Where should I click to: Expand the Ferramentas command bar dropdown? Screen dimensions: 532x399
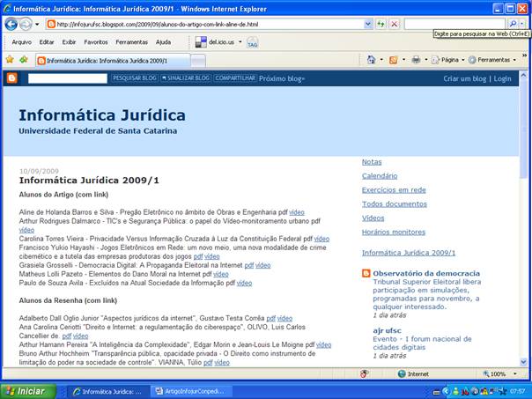point(492,60)
